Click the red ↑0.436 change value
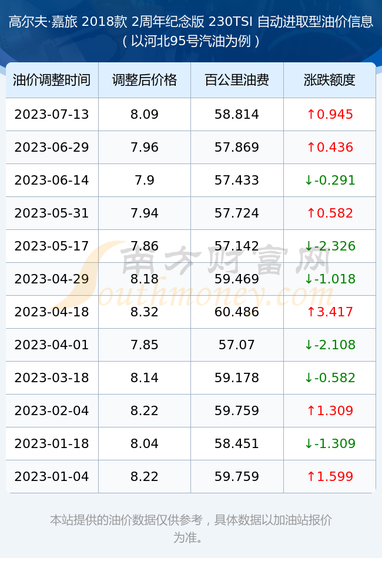 pyautogui.click(x=330, y=148)
